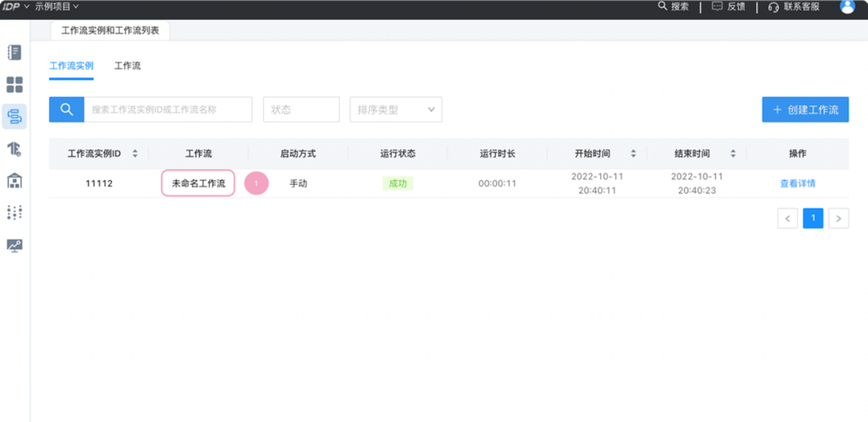
Task: Expand the 示例项目 project selector
Action: tap(57, 7)
